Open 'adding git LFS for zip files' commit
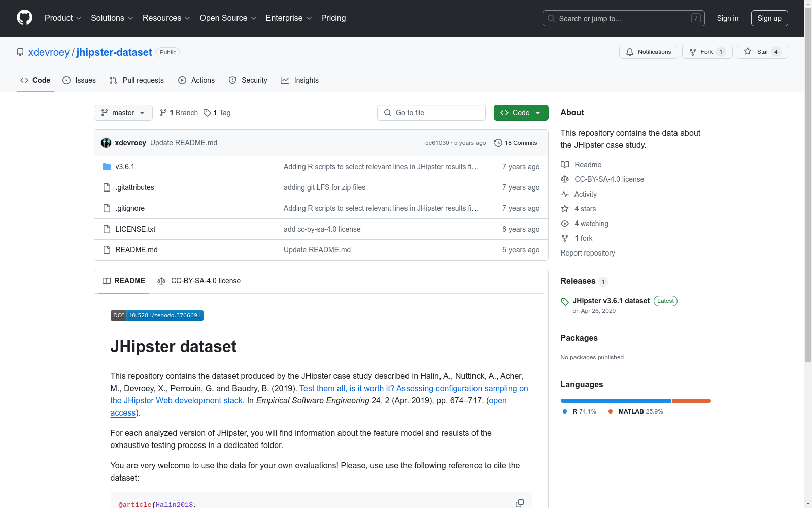This screenshot has width=812, height=508. (x=324, y=187)
